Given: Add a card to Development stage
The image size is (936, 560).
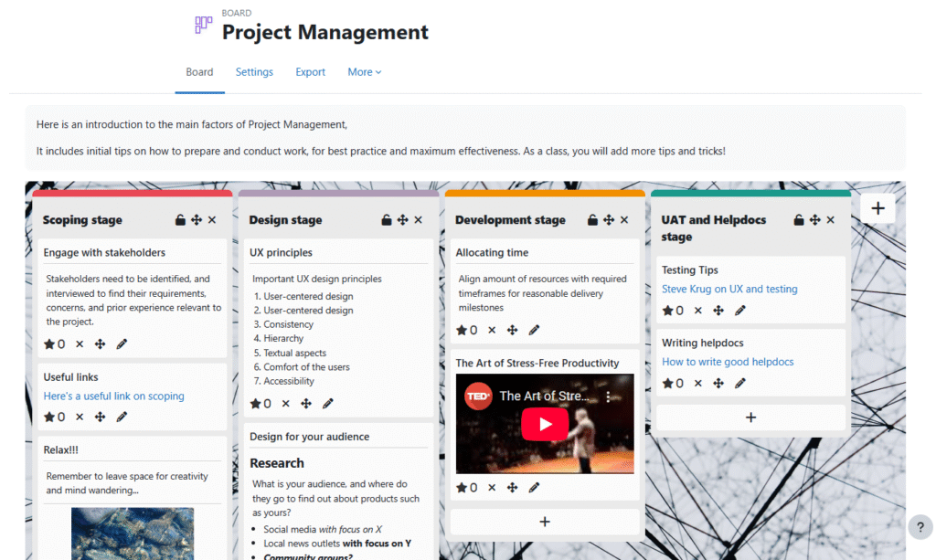Looking at the screenshot, I should click(x=544, y=520).
